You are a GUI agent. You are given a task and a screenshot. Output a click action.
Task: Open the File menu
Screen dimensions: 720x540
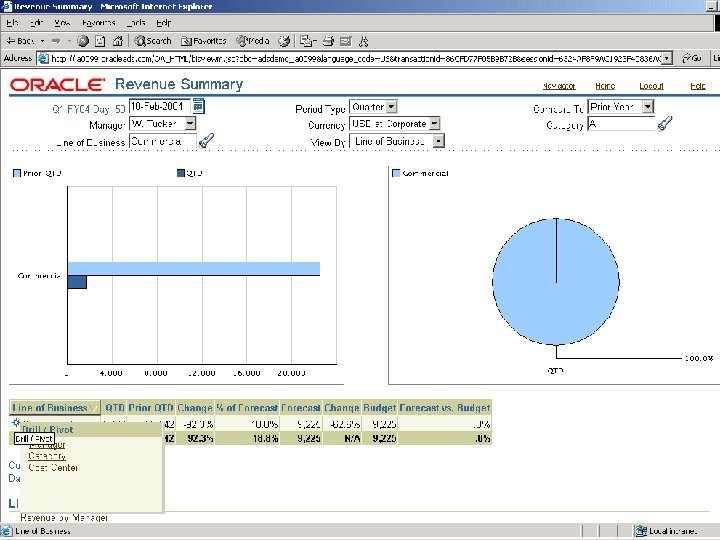[x=12, y=22]
